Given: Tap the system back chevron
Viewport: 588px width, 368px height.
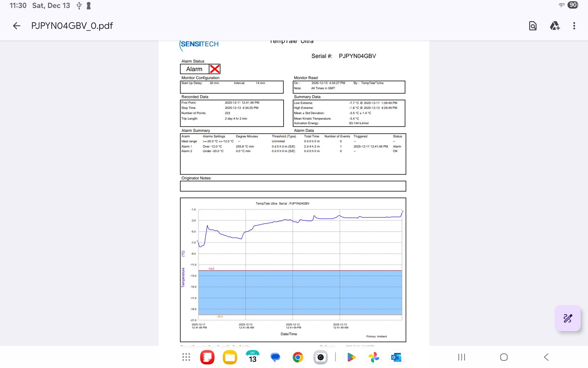Looking at the screenshot, I should (x=546, y=357).
